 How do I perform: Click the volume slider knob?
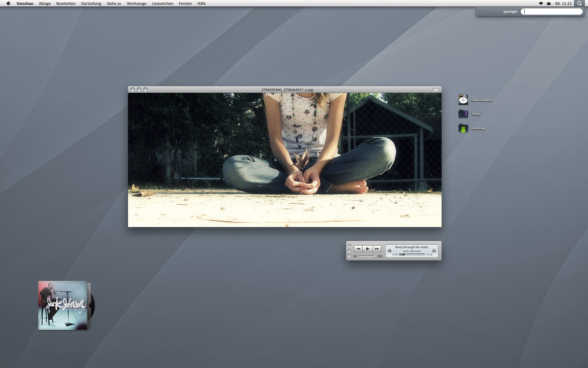tap(375, 256)
